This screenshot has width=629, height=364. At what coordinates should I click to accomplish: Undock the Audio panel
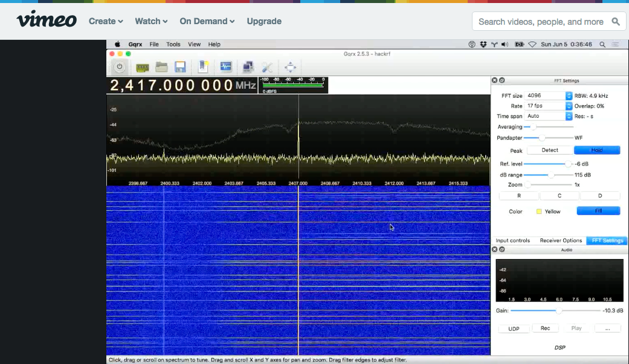click(x=502, y=249)
